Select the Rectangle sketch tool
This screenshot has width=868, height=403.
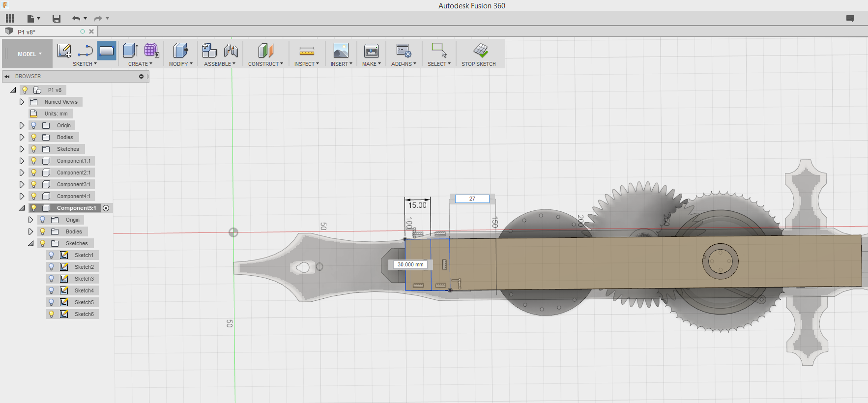pyautogui.click(x=107, y=50)
